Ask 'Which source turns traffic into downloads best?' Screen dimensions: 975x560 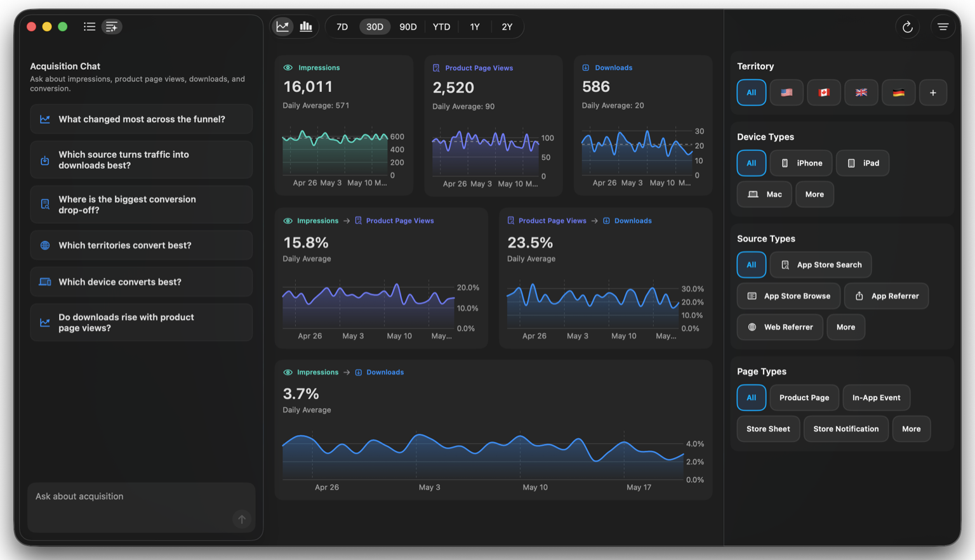(142, 160)
